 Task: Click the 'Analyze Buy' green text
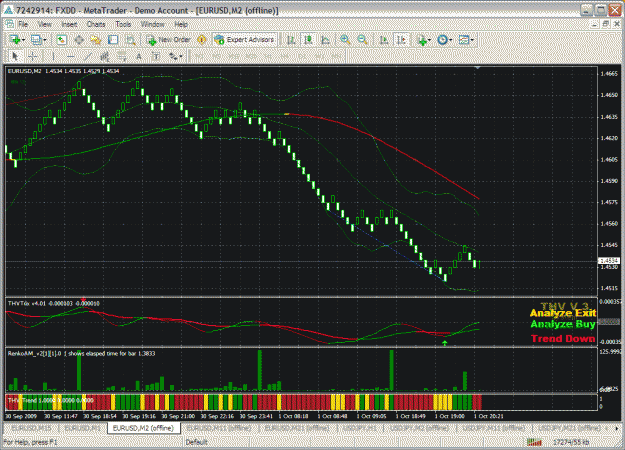563,324
